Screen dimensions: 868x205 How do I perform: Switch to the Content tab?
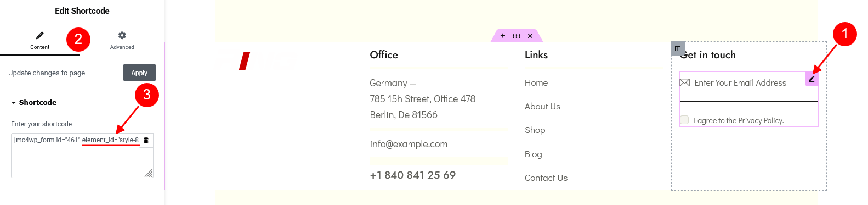(x=40, y=40)
